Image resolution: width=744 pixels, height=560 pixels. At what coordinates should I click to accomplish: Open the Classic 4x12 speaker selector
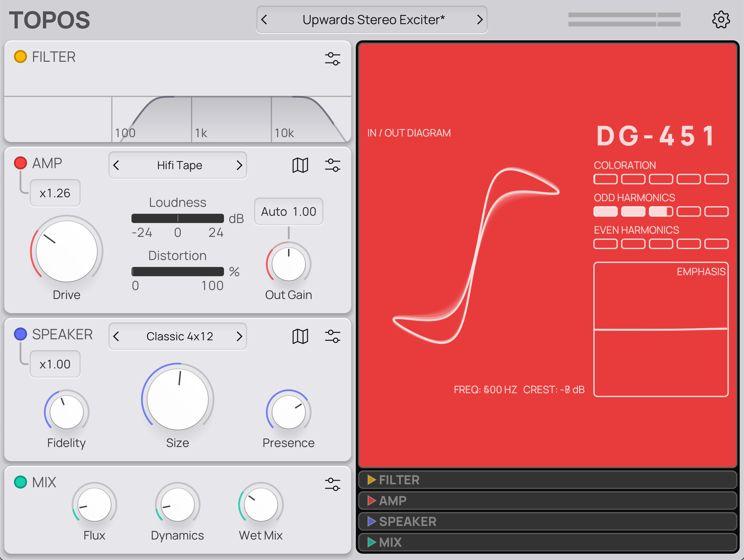[x=178, y=336]
